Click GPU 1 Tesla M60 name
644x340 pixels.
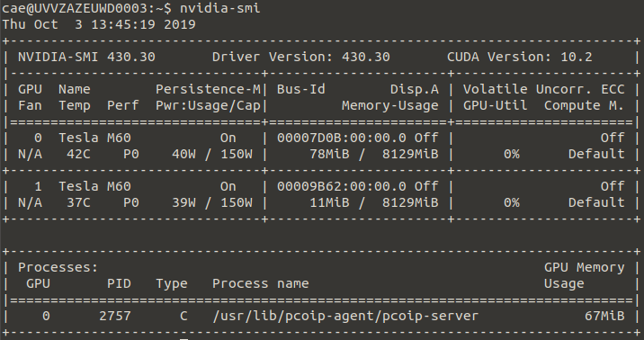[x=94, y=186]
